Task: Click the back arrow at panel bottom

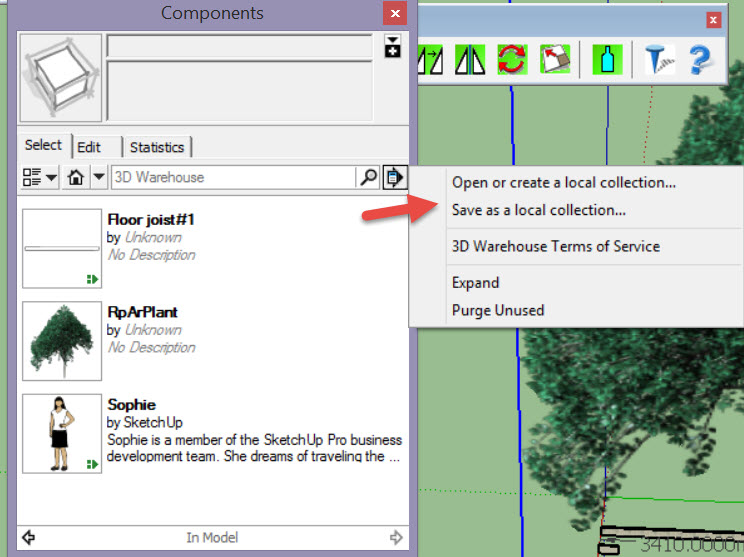Action: (x=28, y=537)
